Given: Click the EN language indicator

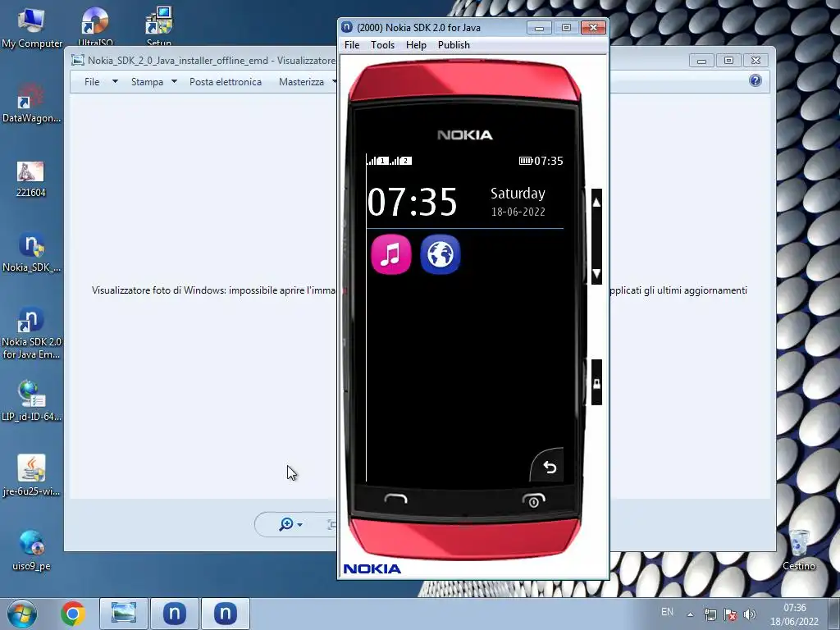Looking at the screenshot, I should 667,612.
